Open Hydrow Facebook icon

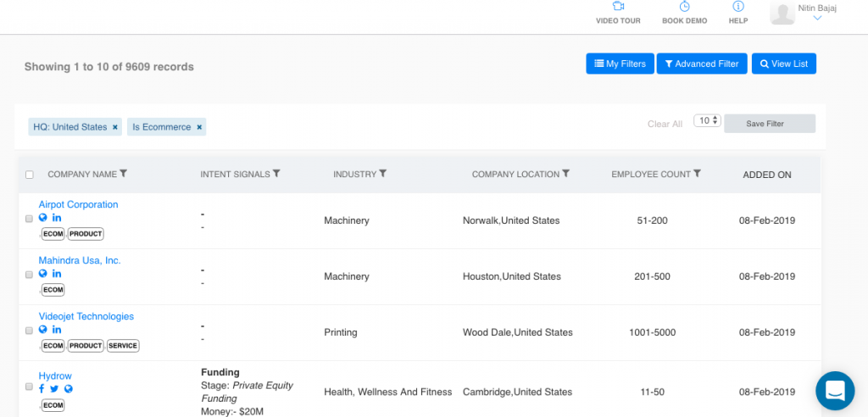[x=42, y=389]
